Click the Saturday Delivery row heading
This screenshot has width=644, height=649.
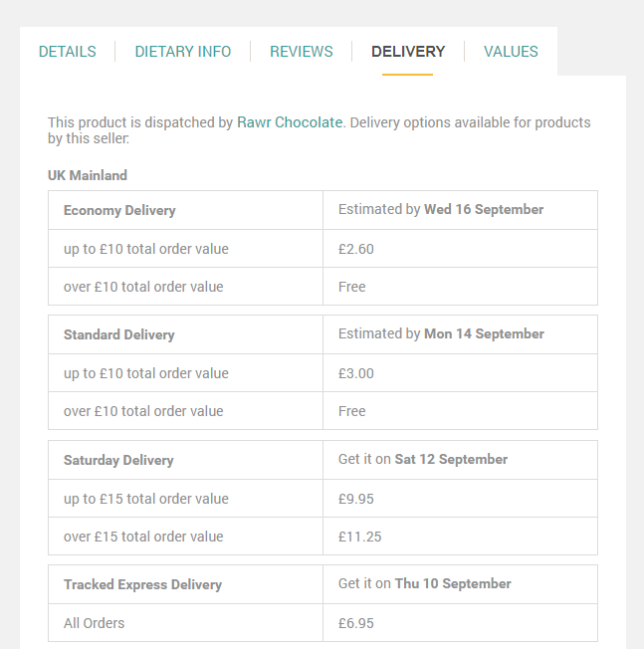tap(118, 460)
